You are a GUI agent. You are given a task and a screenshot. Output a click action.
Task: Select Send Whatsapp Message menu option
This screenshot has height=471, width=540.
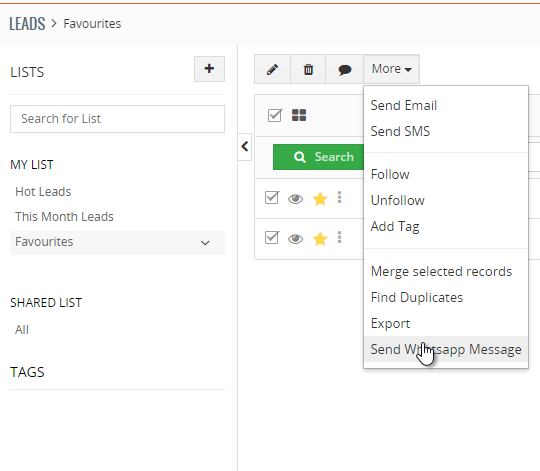coord(446,349)
